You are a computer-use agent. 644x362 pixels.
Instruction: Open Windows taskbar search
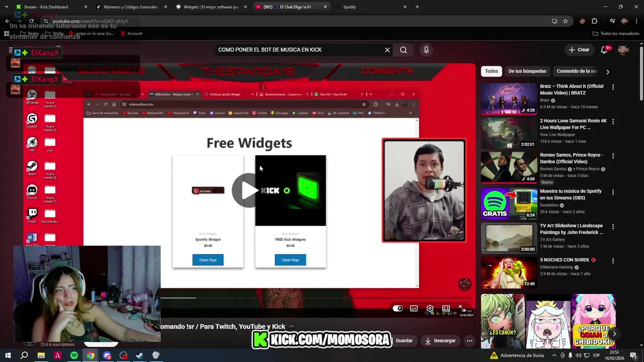pos(24,355)
